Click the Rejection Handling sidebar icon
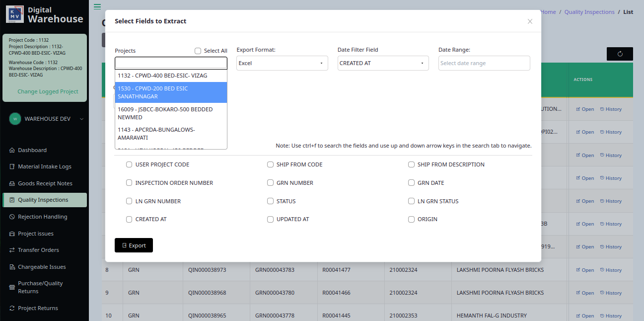644x321 pixels. (x=12, y=217)
